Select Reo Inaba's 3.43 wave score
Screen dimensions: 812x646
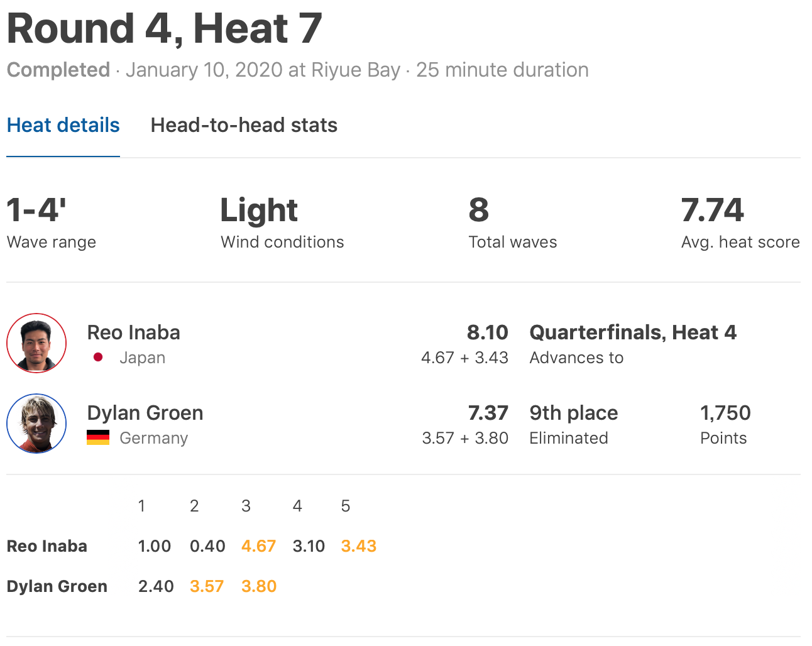tap(358, 546)
